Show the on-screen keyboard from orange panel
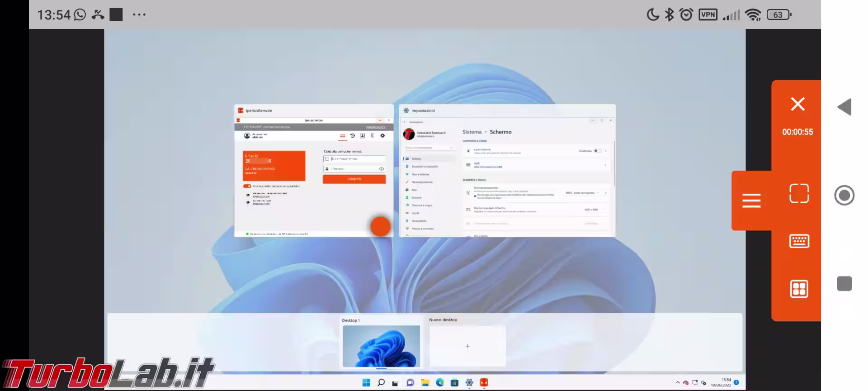Screen dimensions: 868x391 pyautogui.click(x=799, y=241)
